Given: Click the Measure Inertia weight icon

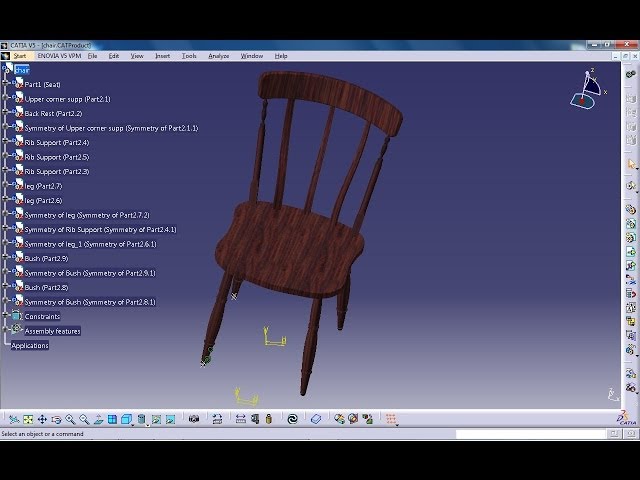Looking at the screenshot, I should 269,419.
